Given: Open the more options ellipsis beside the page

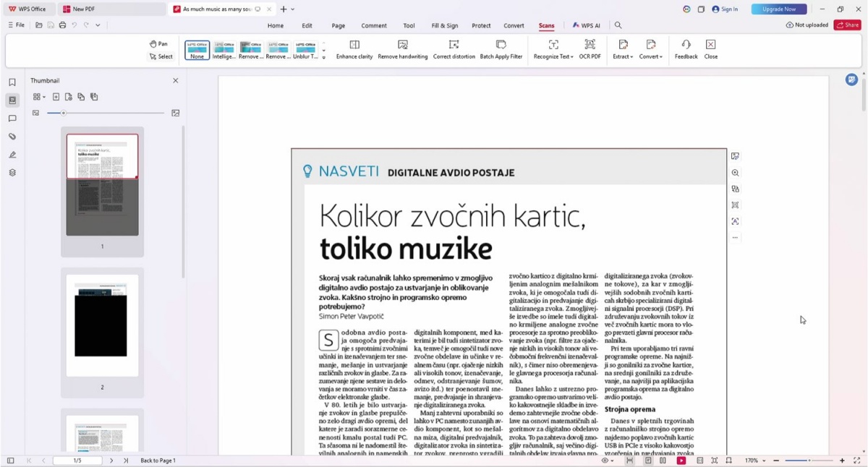Looking at the screenshot, I should [735, 238].
